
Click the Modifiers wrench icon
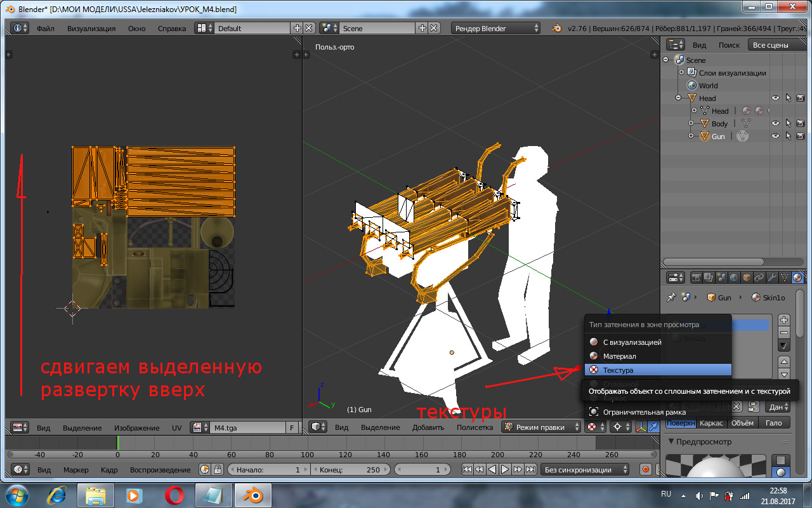(x=771, y=277)
